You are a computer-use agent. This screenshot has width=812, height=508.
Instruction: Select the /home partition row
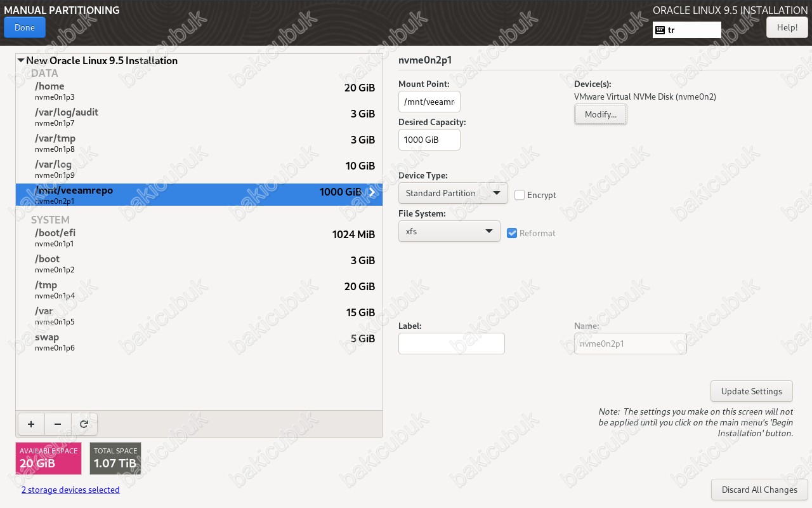coord(199,91)
